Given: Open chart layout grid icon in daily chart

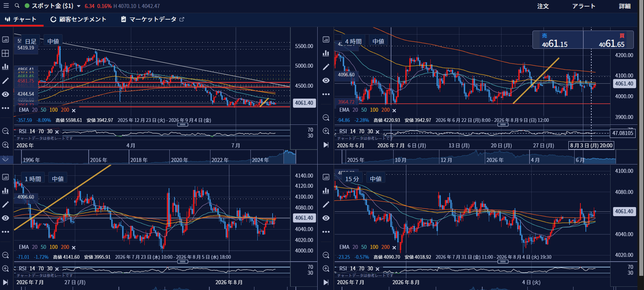Looking at the screenshot, I should pyautogui.click(x=5, y=53).
